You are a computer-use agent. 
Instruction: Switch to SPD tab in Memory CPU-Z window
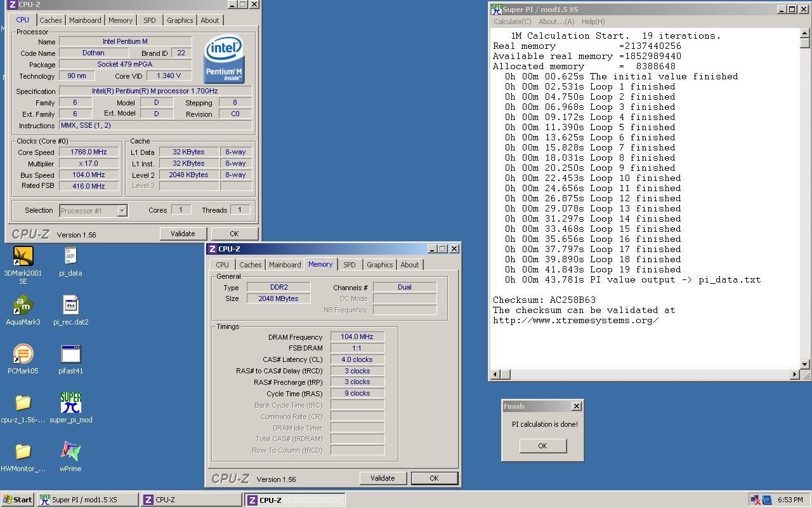pos(350,265)
